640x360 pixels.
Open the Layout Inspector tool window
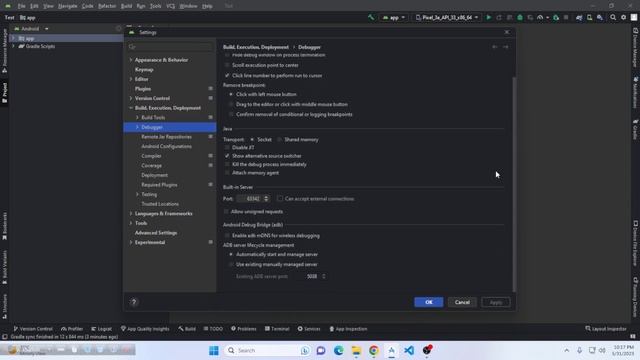606,329
